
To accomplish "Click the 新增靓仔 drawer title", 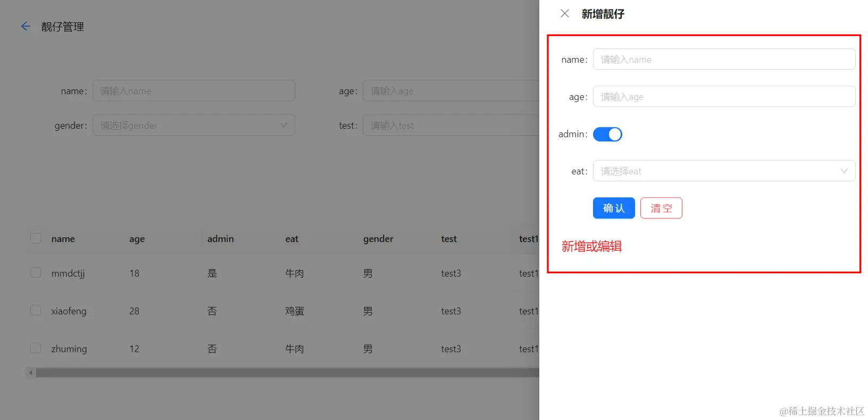I will [603, 14].
